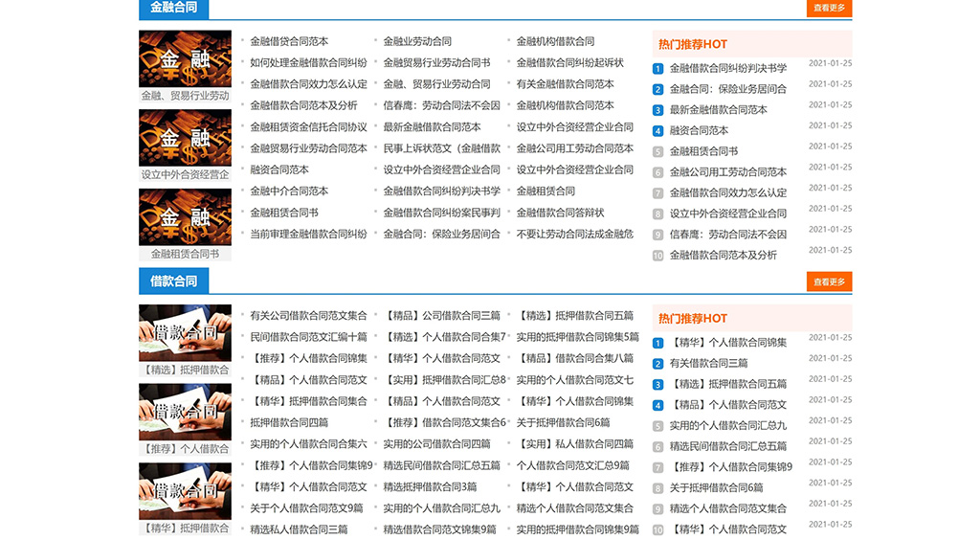
Task: Click the number 1 badge in 金融合同 hot list
Action: coord(657,69)
